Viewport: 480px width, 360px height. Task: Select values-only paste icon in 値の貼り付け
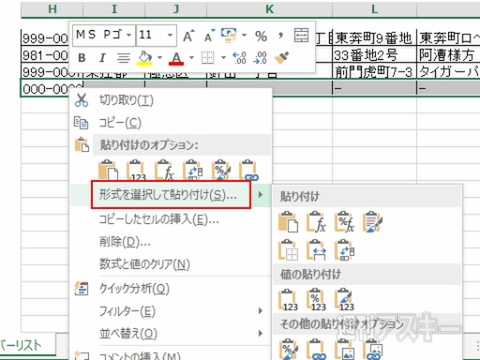click(x=288, y=300)
